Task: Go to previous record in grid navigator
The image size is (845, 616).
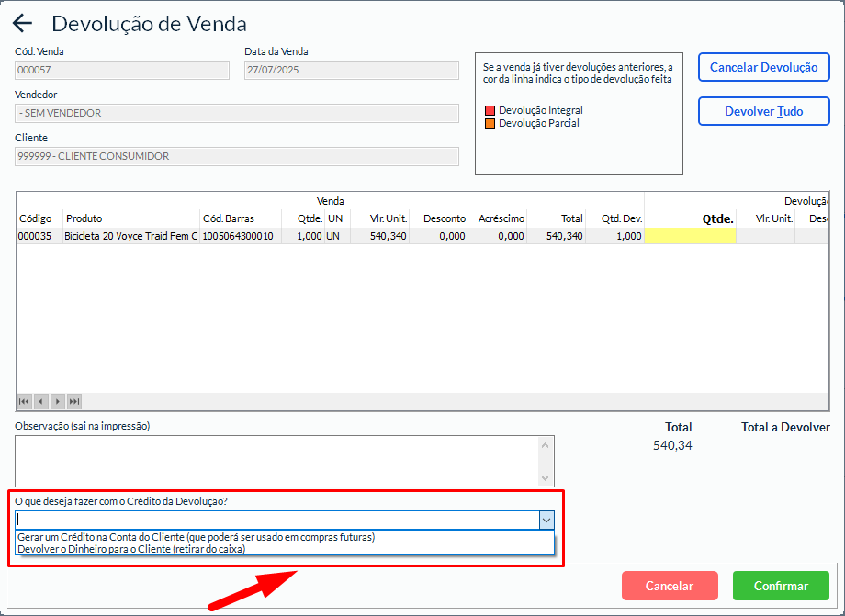Action: pyautogui.click(x=41, y=401)
